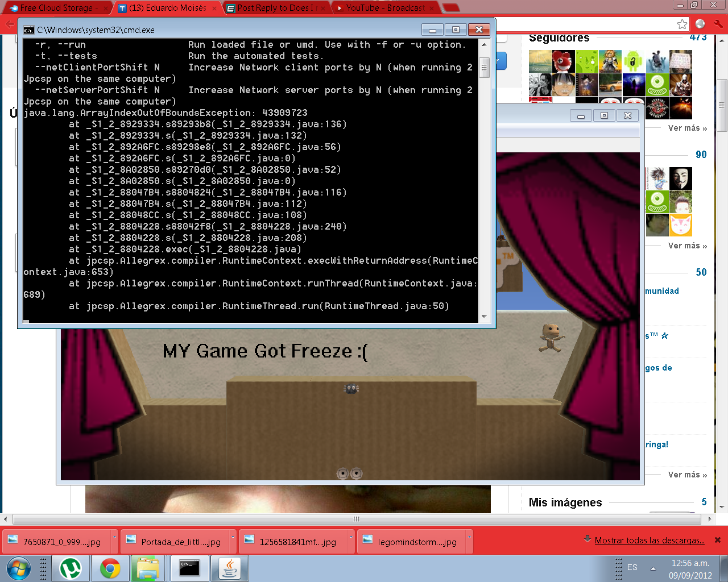Open uTorrent from the taskbar
728x582 pixels.
[x=71, y=568]
